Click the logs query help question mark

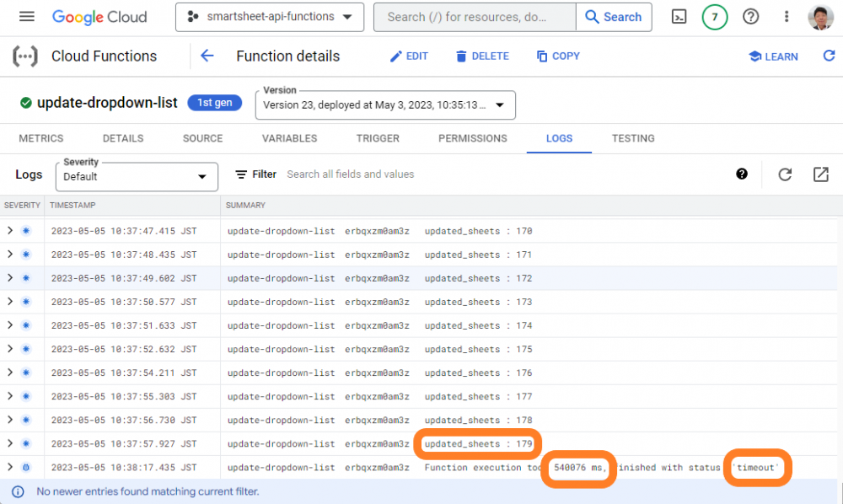point(742,174)
